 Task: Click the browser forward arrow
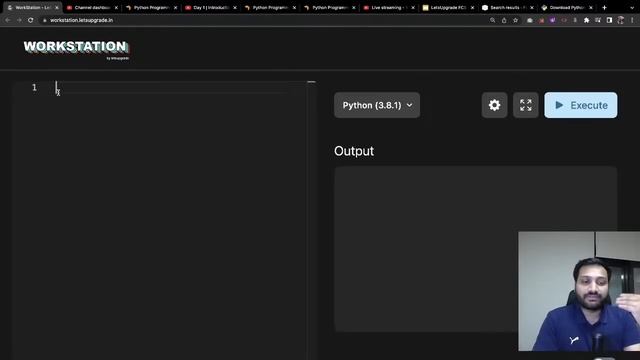tap(19, 20)
